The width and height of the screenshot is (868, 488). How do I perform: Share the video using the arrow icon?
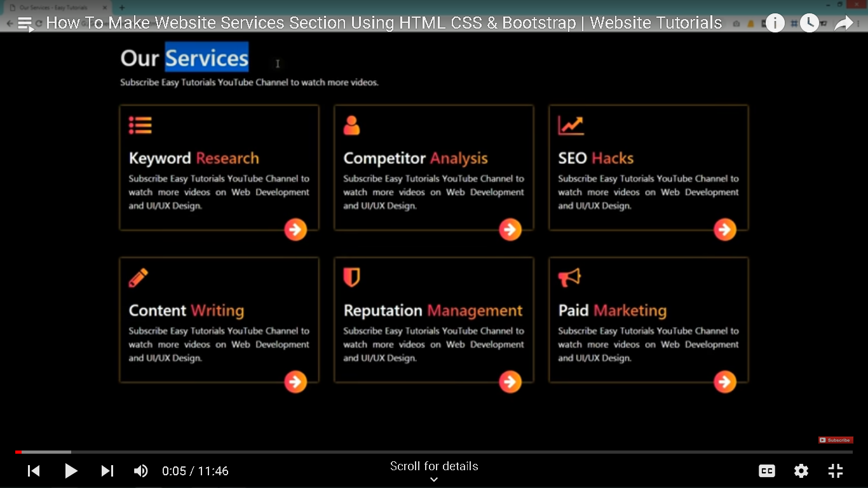(x=844, y=23)
